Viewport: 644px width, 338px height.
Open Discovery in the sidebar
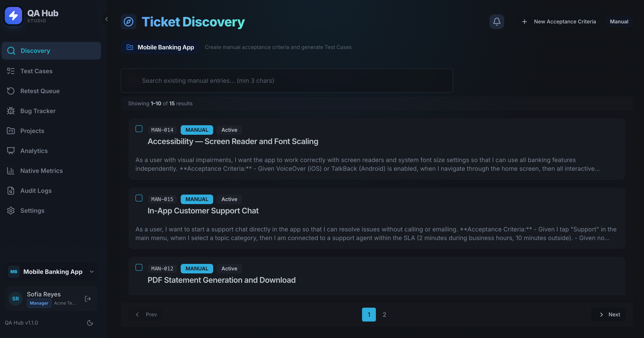click(51, 50)
